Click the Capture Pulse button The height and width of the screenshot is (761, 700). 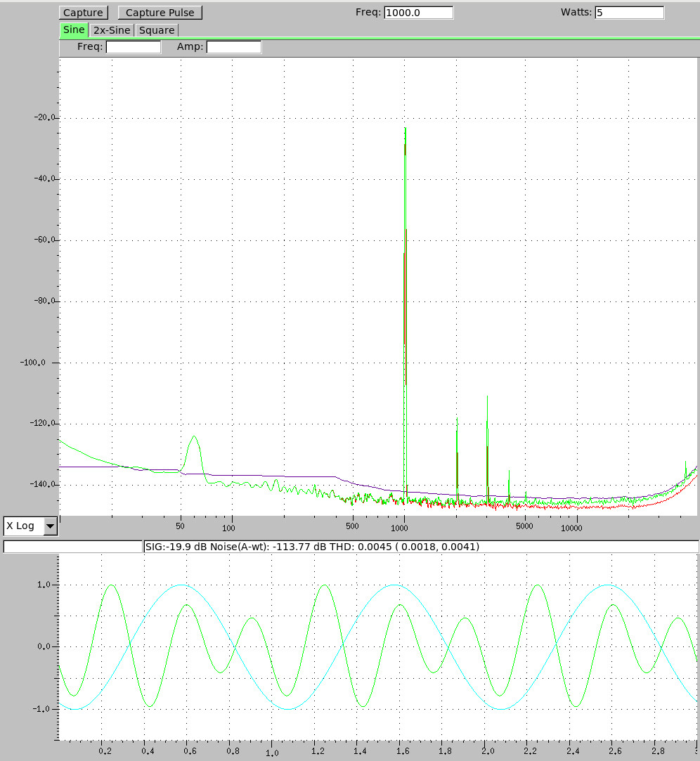tap(160, 13)
